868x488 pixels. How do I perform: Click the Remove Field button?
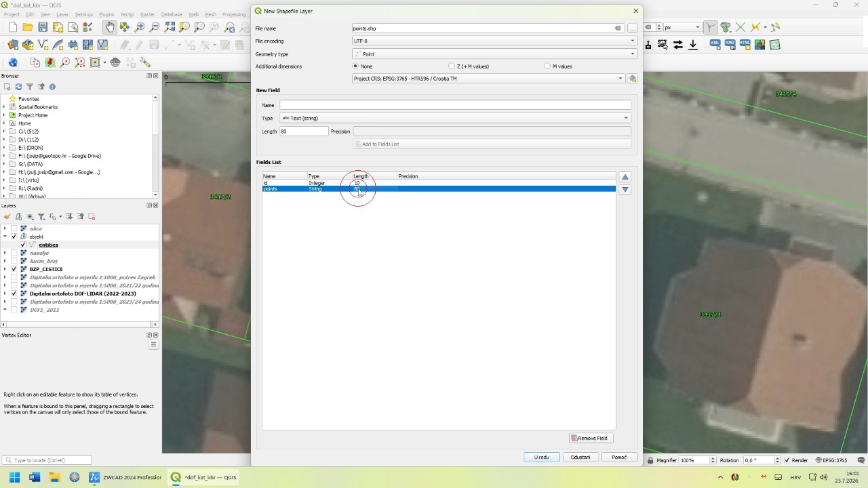click(x=591, y=438)
